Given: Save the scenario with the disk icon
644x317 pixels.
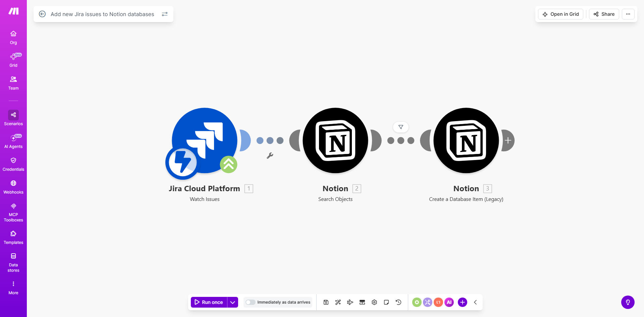Looking at the screenshot, I should click(326, 302).
